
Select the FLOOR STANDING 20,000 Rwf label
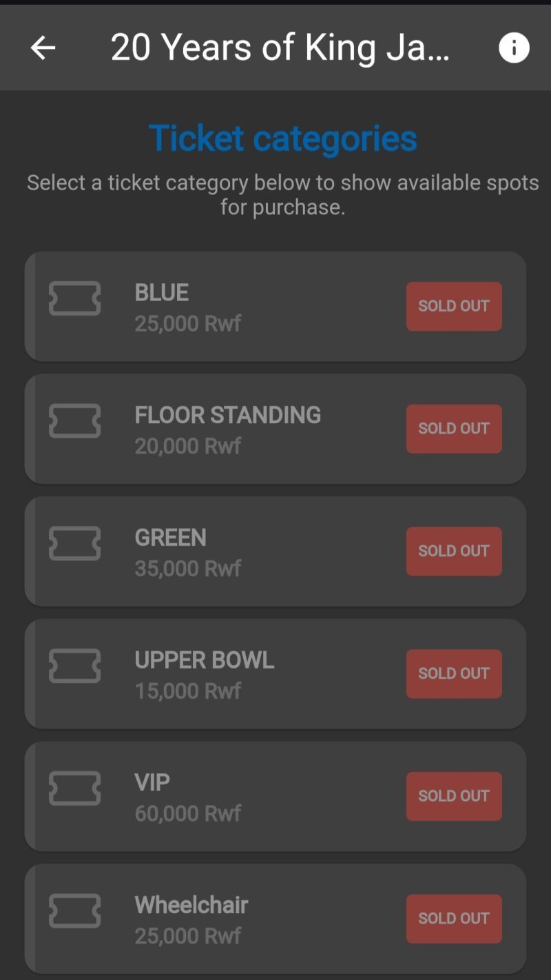[x=228, y=430]
